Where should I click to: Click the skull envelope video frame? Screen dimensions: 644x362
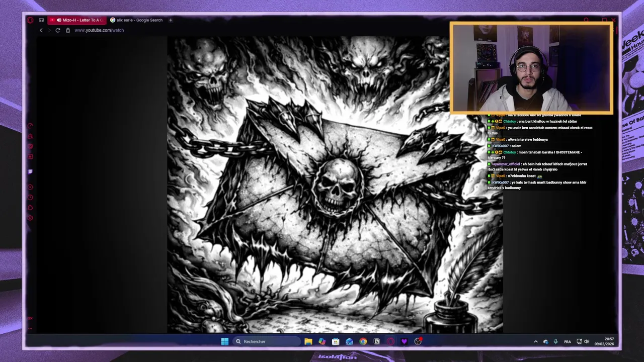[335, 184]
